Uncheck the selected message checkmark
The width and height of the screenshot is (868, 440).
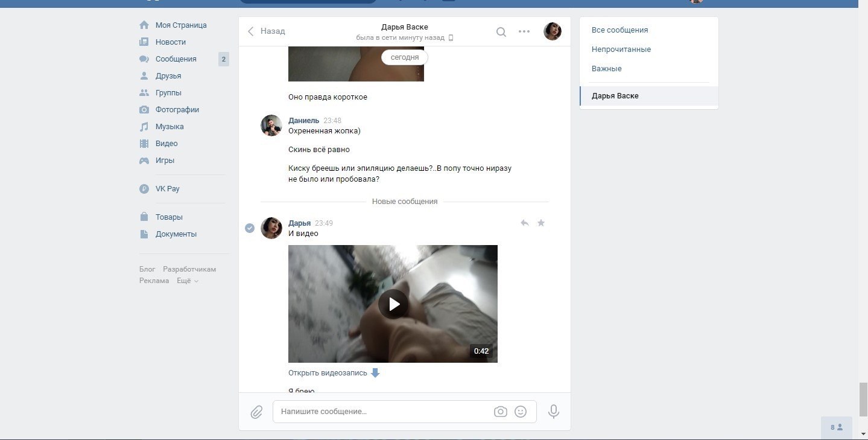(250, 228)
